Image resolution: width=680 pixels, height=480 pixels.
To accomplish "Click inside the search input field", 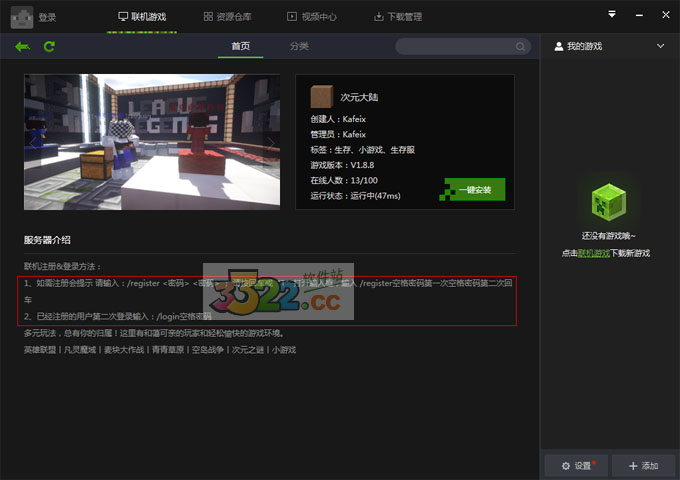I will tap(463, 46).
